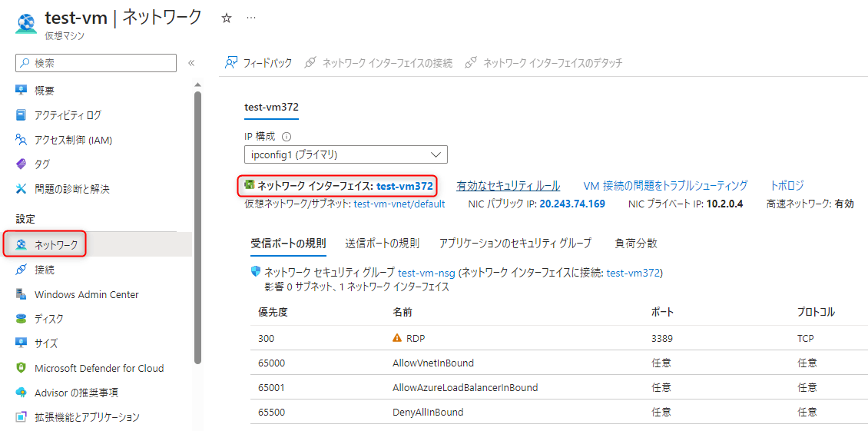Select the AllowAzureLoadBalancerInBound rule name
This screenshot has height=431, width=868.
click(465, 387)
